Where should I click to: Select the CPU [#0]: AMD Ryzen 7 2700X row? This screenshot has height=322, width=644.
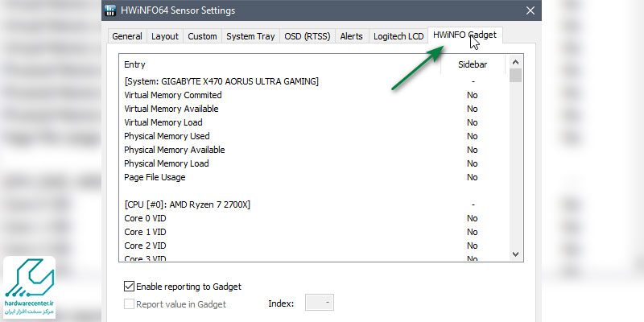click(x=314, y=204)
